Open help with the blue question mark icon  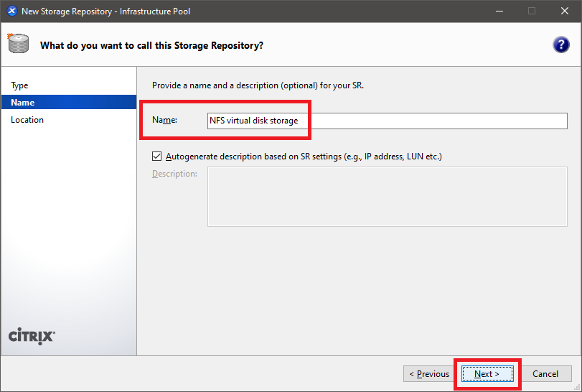(560, 45)
